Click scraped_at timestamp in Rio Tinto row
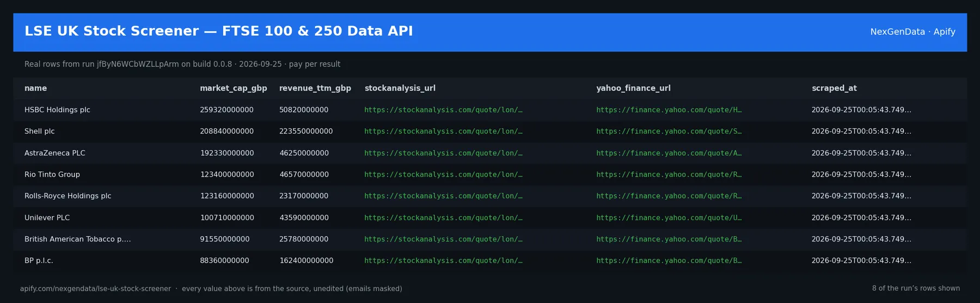This screenshot has width=980, height=303. point(861,174)
